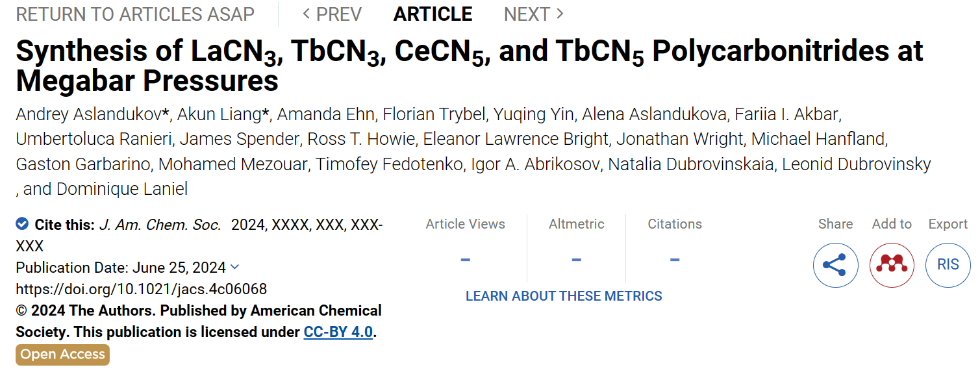The height and width of the screenshot is (376, 980).
Task: Click the Share icon button
Action: click(835, 265)
